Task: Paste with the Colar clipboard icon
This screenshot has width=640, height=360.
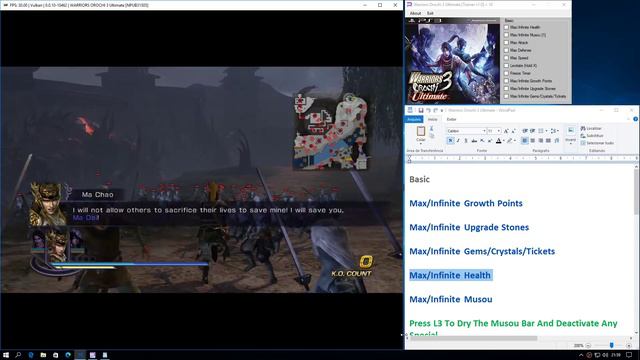Action: click(x=421, y=131)
